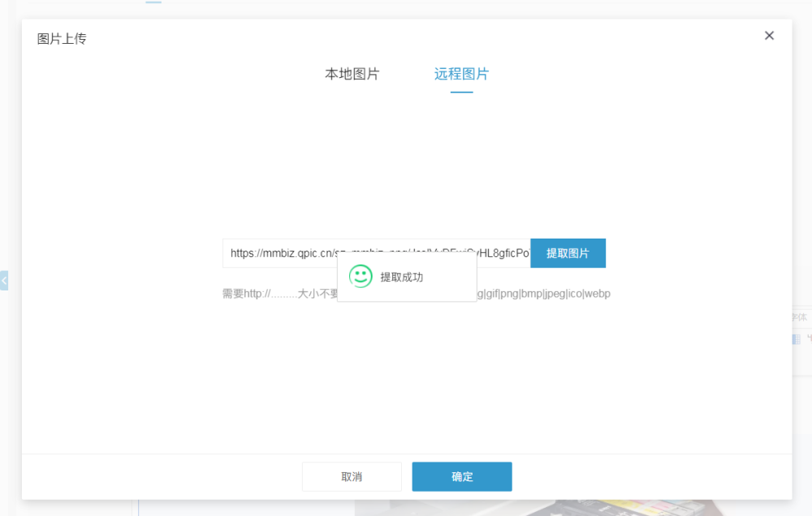Click the 提取成功 toast message
The height and width of the screenshot is (516, 812).
coord(407,277)
